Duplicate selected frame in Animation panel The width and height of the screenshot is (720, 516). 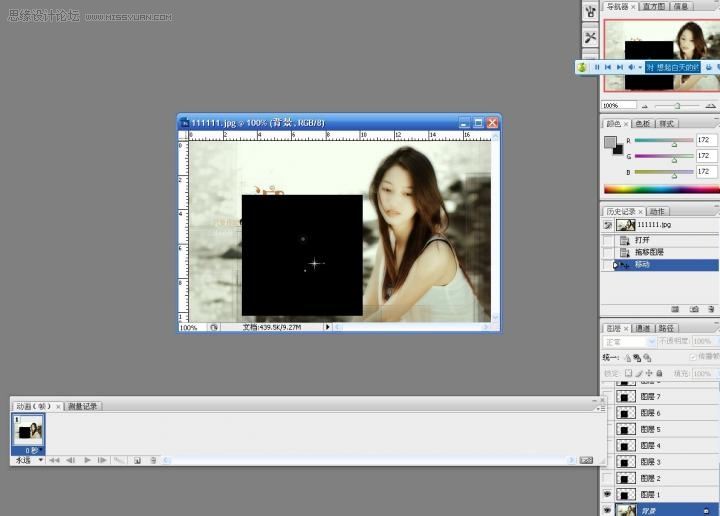[137, 460]
